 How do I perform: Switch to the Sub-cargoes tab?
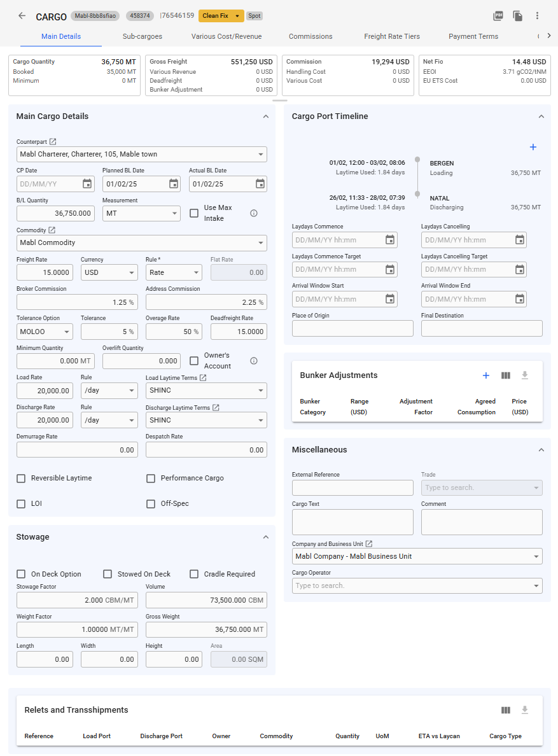(143, 36)
